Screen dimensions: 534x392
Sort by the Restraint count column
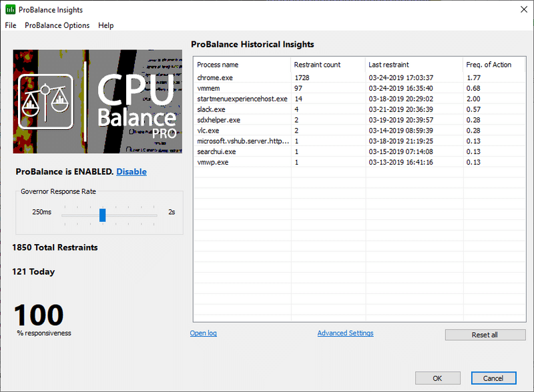(x=318, y=65)
